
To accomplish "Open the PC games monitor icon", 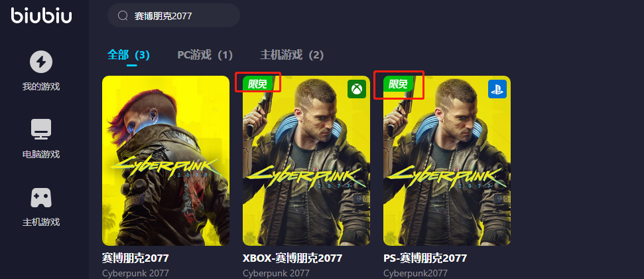I will click(41, 130).
